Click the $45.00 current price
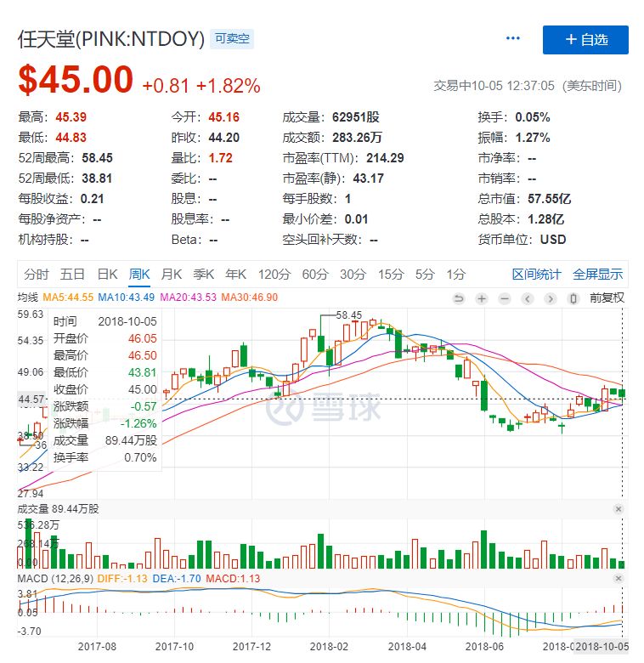 click(x=76, y=79)
